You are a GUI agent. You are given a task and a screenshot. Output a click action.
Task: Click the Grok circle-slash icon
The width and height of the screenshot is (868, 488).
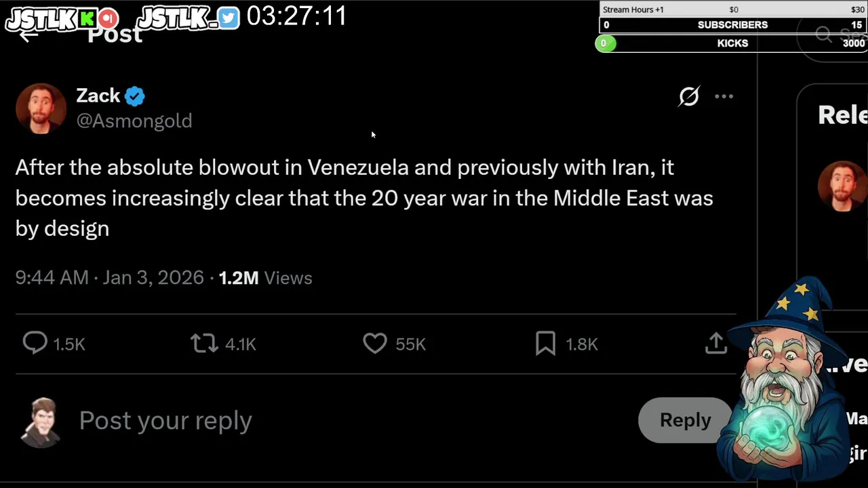pos(688,96)
